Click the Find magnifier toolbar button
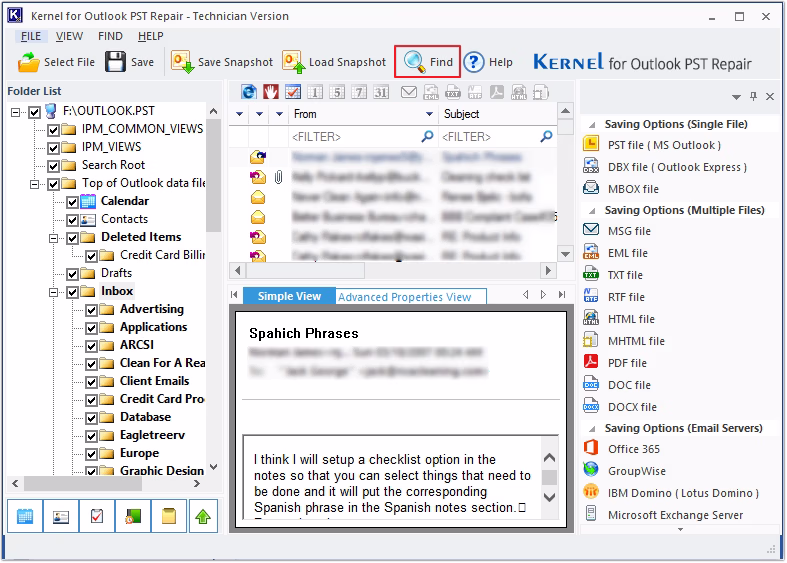 pos(428,62)
